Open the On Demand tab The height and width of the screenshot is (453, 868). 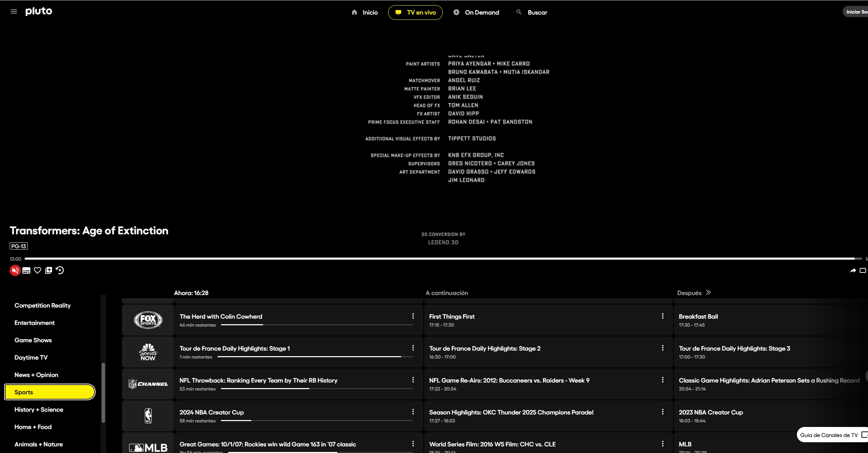[x=476, y=12]
